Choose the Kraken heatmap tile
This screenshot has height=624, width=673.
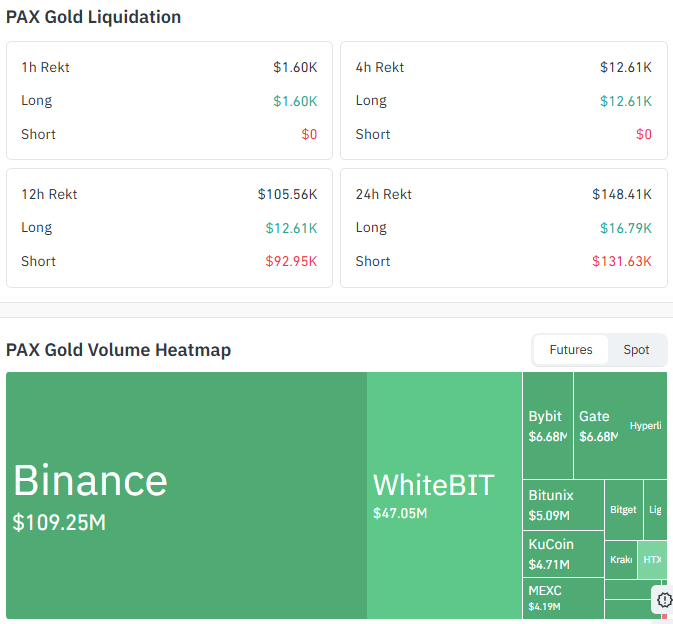click(621, 559)
